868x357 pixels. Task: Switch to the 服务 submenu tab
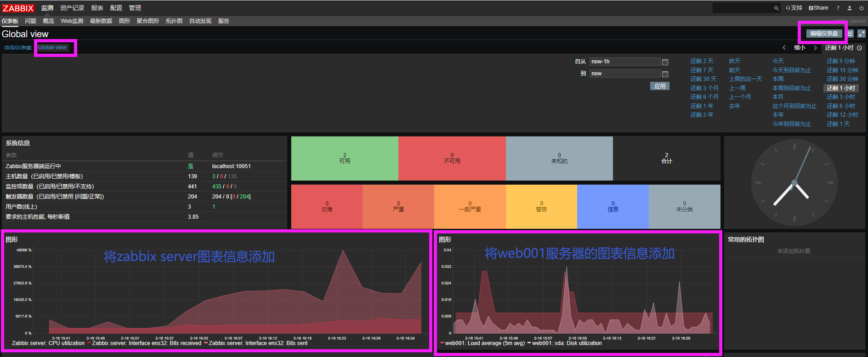click(224, 21)
